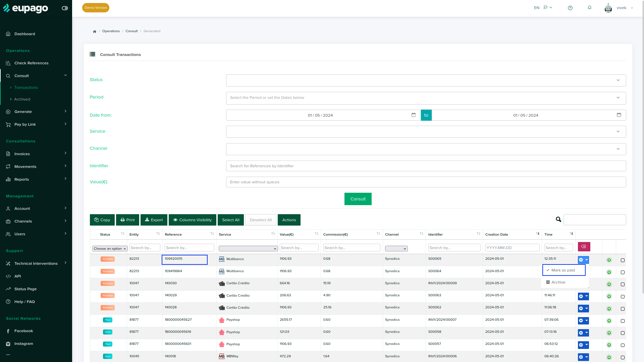Viewport: 644px width, 362px height.
Task: Open Columns Visibility options
Action: [193, 220]
